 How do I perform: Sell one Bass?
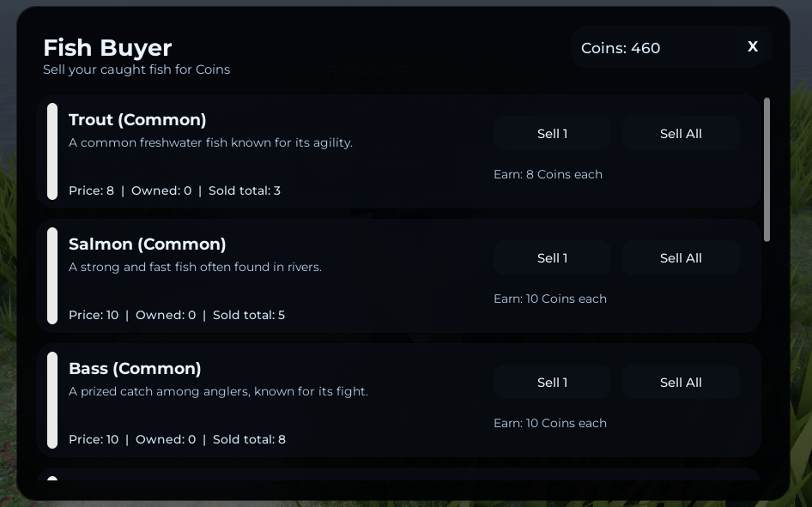(552, 383)
